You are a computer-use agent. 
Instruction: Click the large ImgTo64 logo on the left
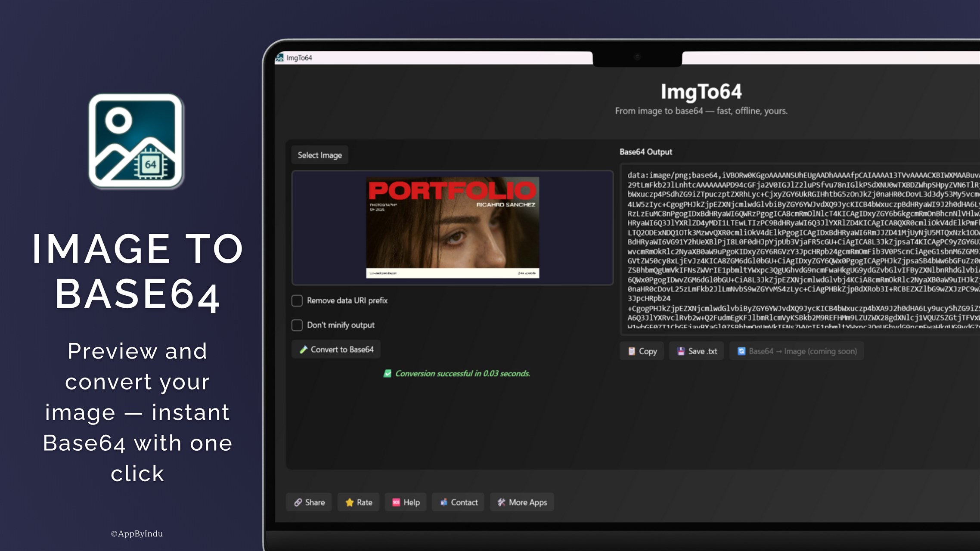point(136,141)
